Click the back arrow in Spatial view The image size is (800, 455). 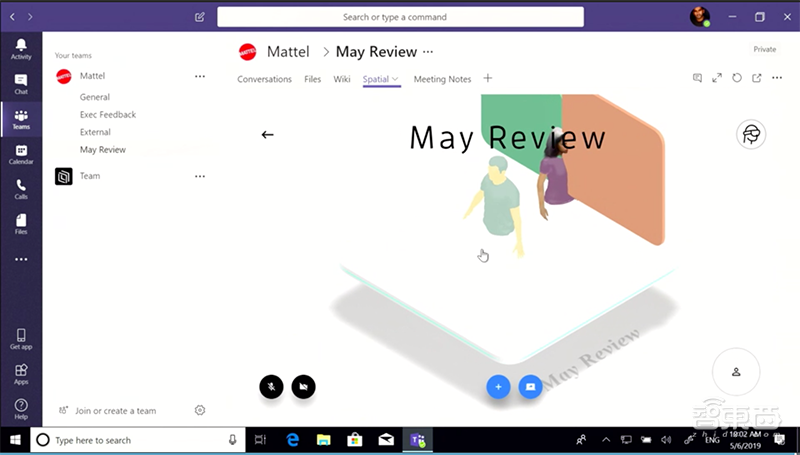[x=267, y=135]
